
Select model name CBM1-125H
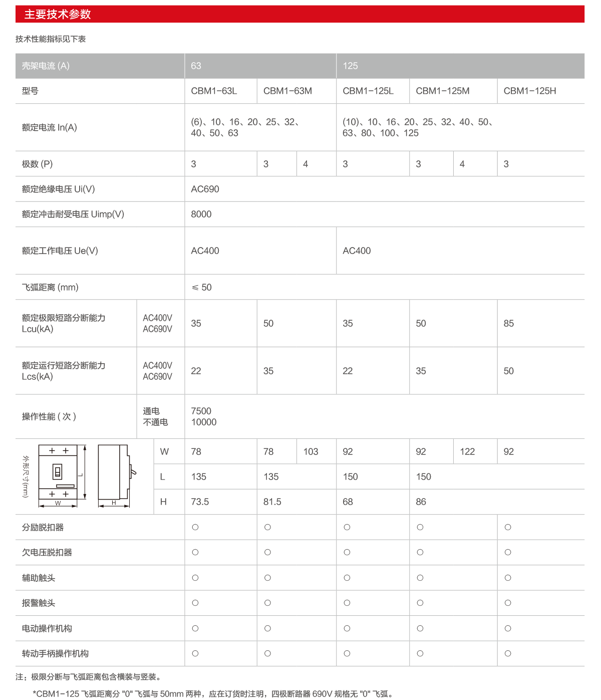pos(530,91)
